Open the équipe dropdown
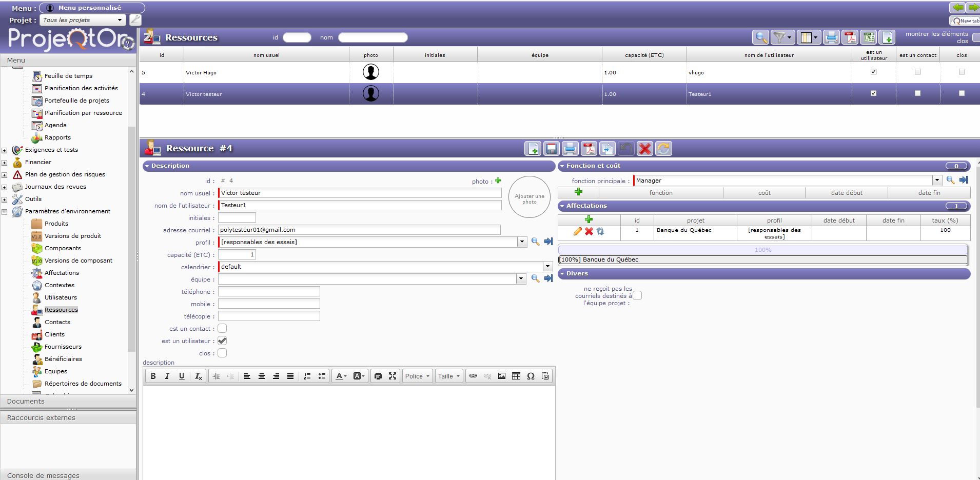This screenshot has height=480, width=980. click(522, 278)
